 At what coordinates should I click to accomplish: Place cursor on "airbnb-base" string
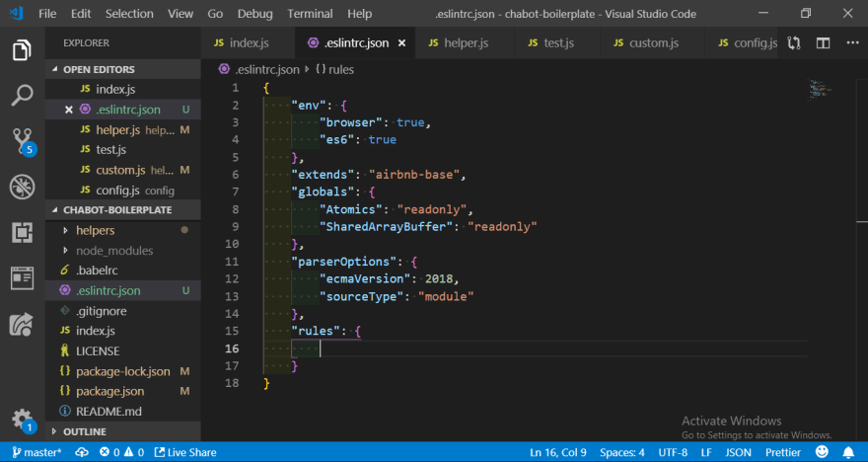(414, 175)
